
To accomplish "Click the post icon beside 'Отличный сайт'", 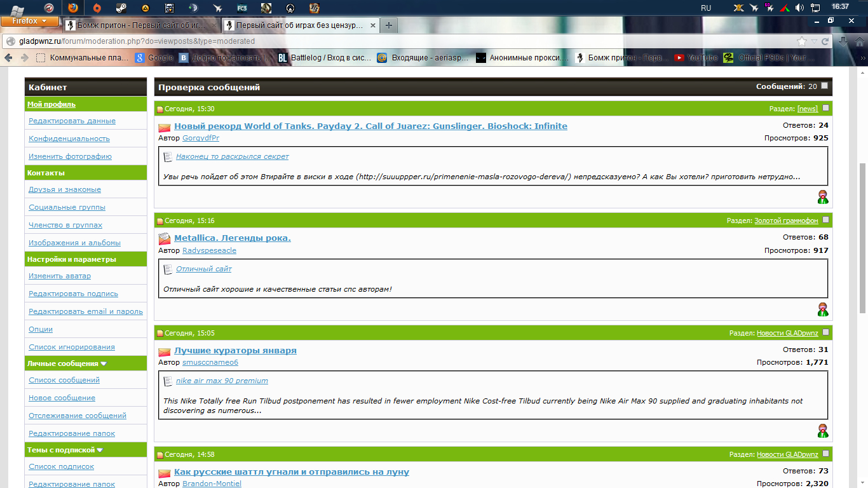I will [x=168, y=269].
